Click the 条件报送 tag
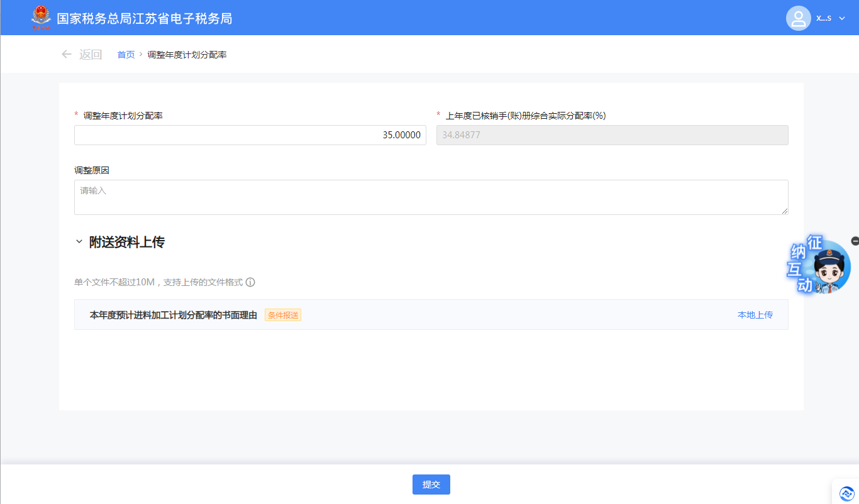 tap(283, 315)
